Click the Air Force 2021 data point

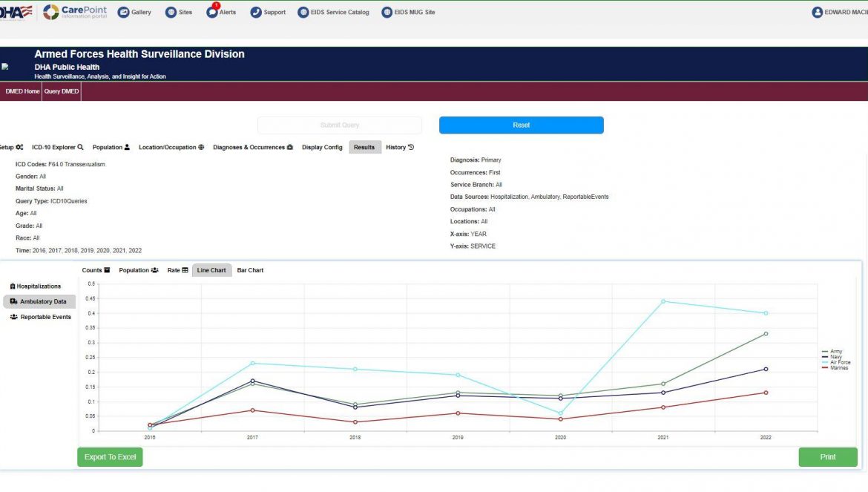tap(662, 301)
